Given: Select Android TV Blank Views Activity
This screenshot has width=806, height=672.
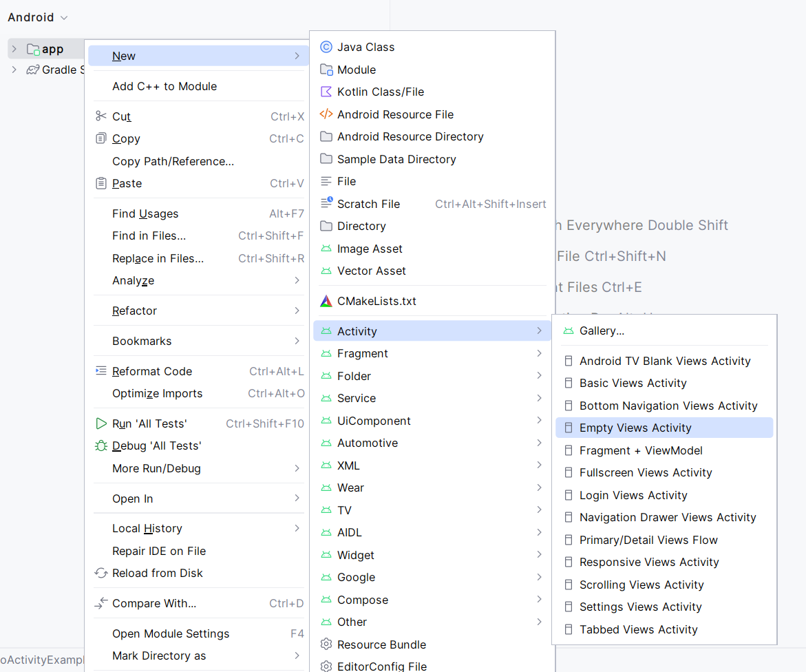Looking at the screenshot, I should pyautogui.click(x=664, y=361).
